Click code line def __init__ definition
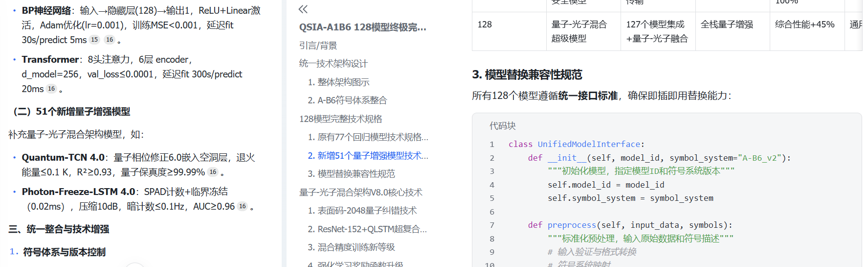The height and width of the screenshot is (267, 868). 659,158
